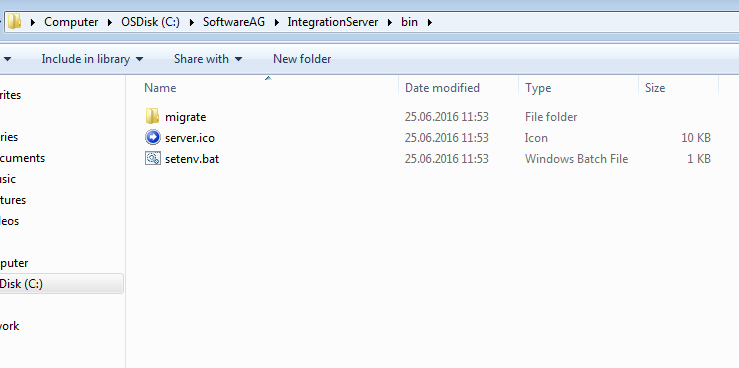Open the Include in library menu

[x=92, y=59]
